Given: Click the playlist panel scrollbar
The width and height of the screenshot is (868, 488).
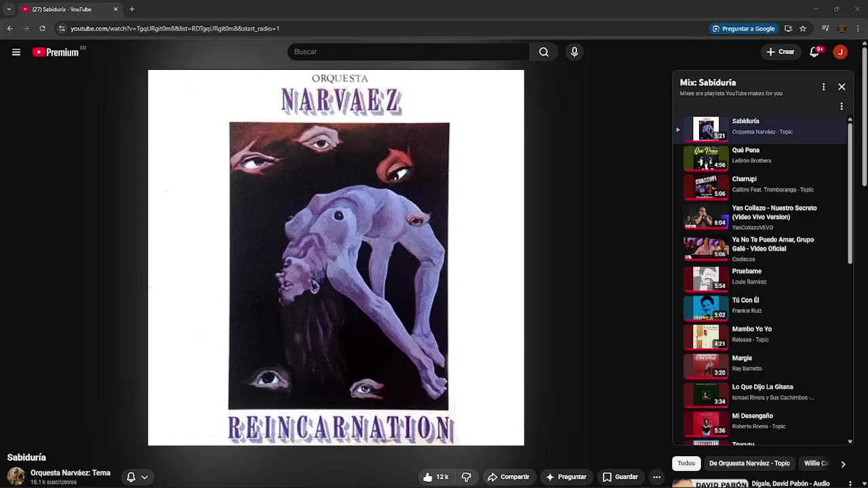Looking at the screenshot, I should coord(850,193).
